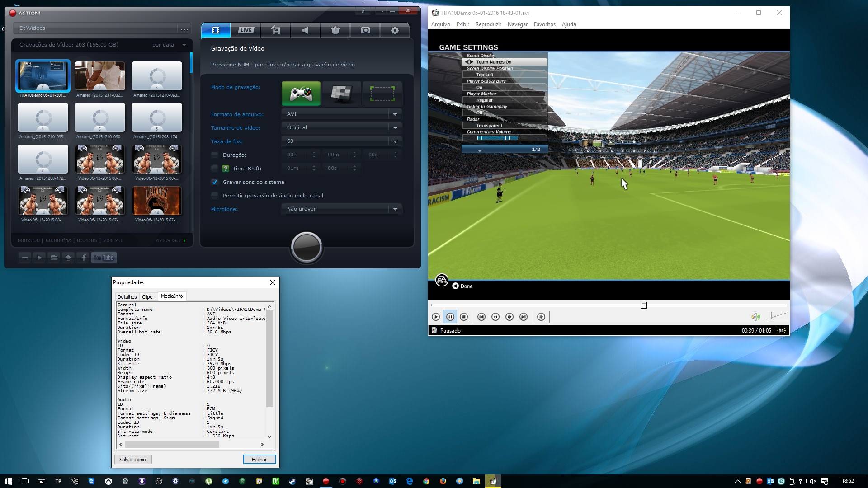Image resolution: width=868 pixels, height=488 pixels.
Task: Open the recordings folder icon
Action: pyautogui.click(x=54, y=258)
